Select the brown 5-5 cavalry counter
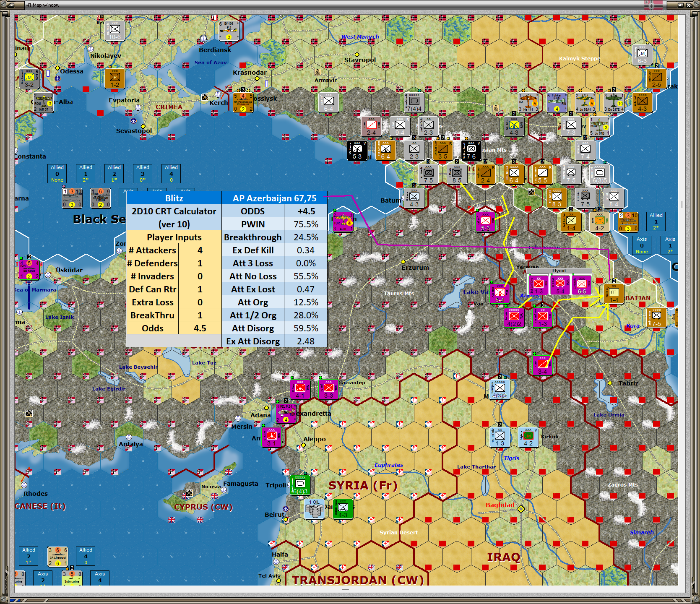 pyautogui.click(x=542, y=174)
